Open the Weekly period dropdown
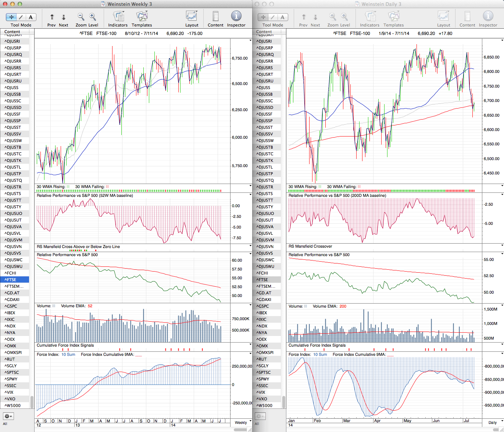The width and height of the screenshot is (504, 432). 243,422
